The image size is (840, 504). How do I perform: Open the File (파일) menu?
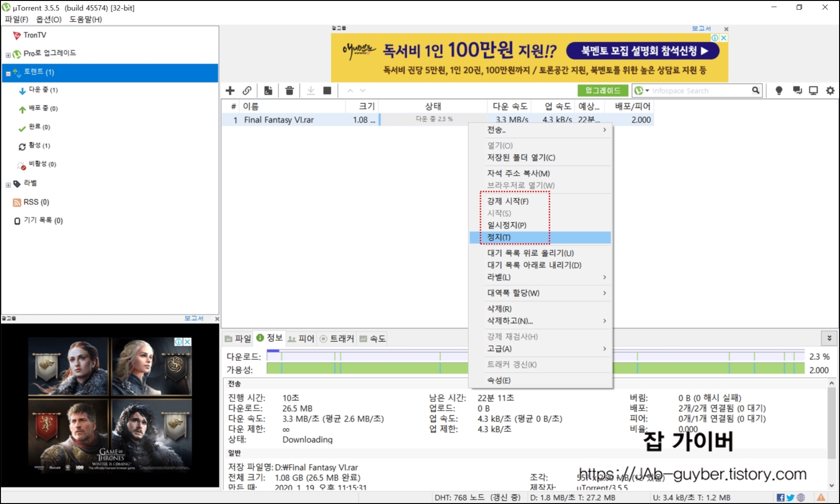(x=17, y=19)
